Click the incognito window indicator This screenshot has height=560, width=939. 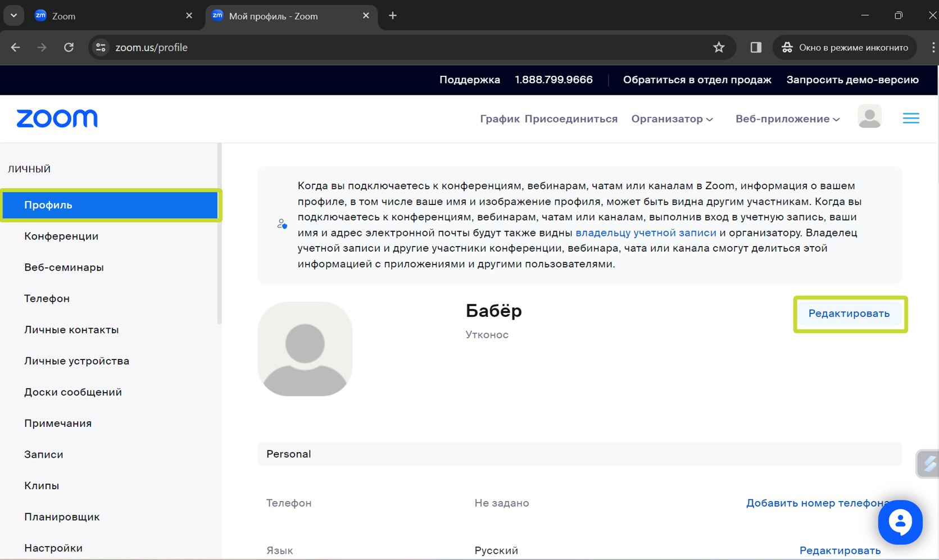pyautogui.click(x=845, y=47)
